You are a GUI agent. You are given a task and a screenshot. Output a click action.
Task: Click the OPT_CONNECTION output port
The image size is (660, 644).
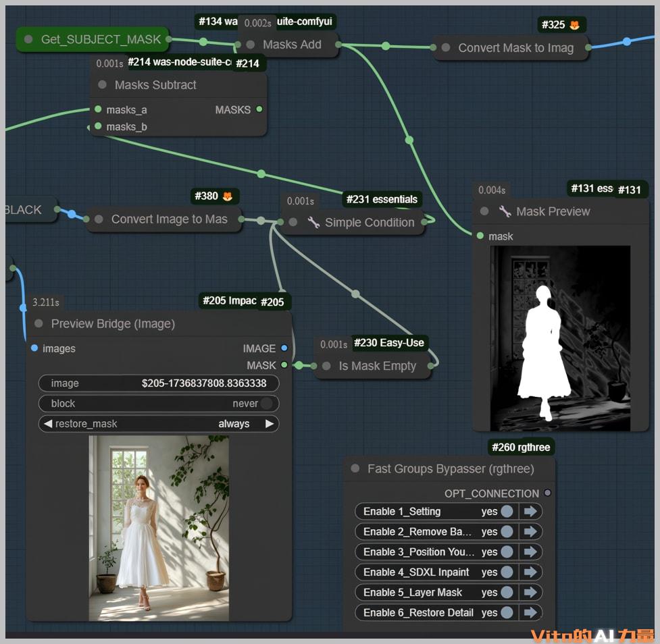(x=547, y=493)
